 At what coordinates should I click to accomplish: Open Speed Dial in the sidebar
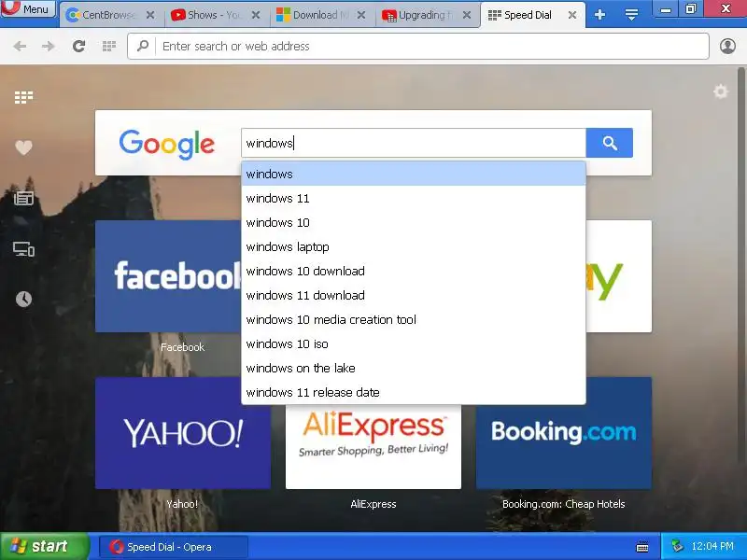(23, 98)
